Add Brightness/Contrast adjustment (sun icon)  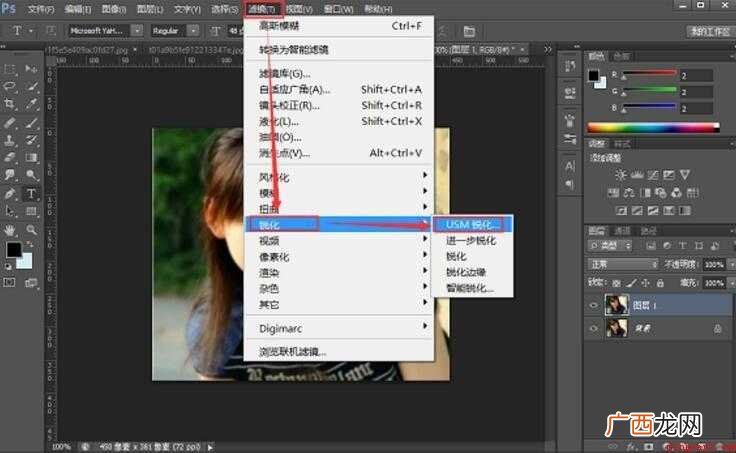pyautogui.click(x=621, y=175)
